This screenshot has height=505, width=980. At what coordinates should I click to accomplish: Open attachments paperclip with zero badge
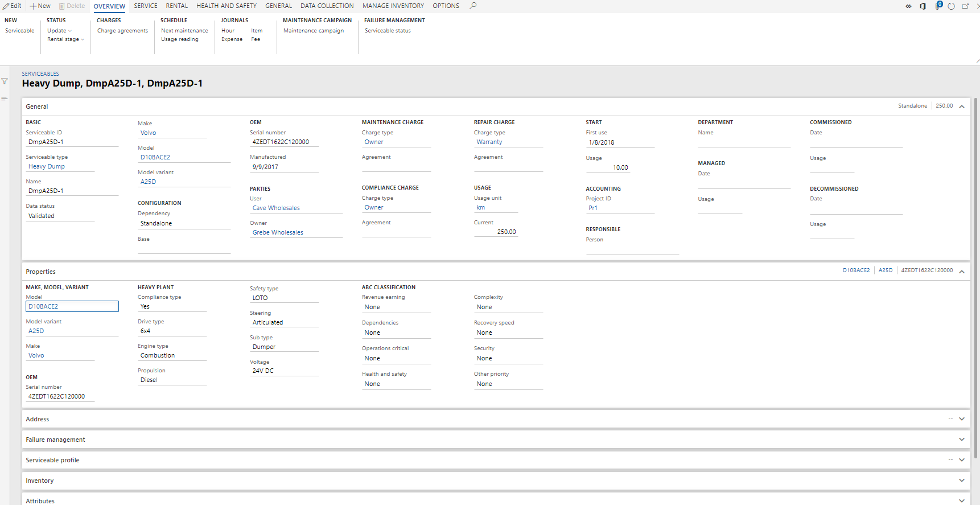point(938,6)
